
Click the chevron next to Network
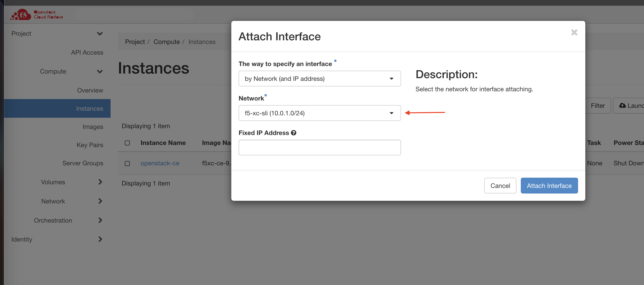(100, 201)
